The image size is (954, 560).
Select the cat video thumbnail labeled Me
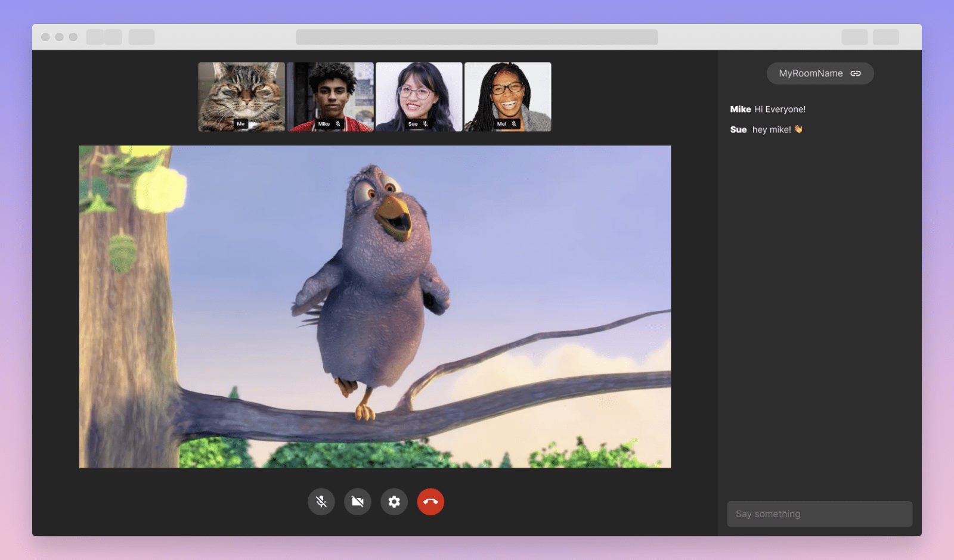point(241,97)
